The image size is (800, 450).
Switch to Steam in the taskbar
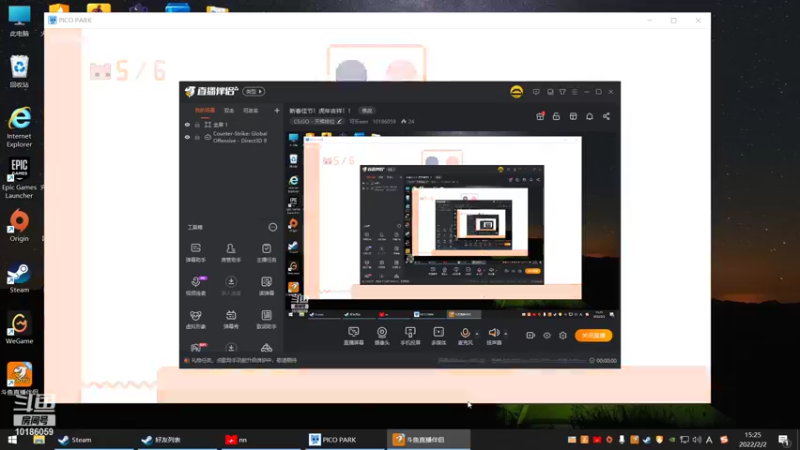pos(94,439)
